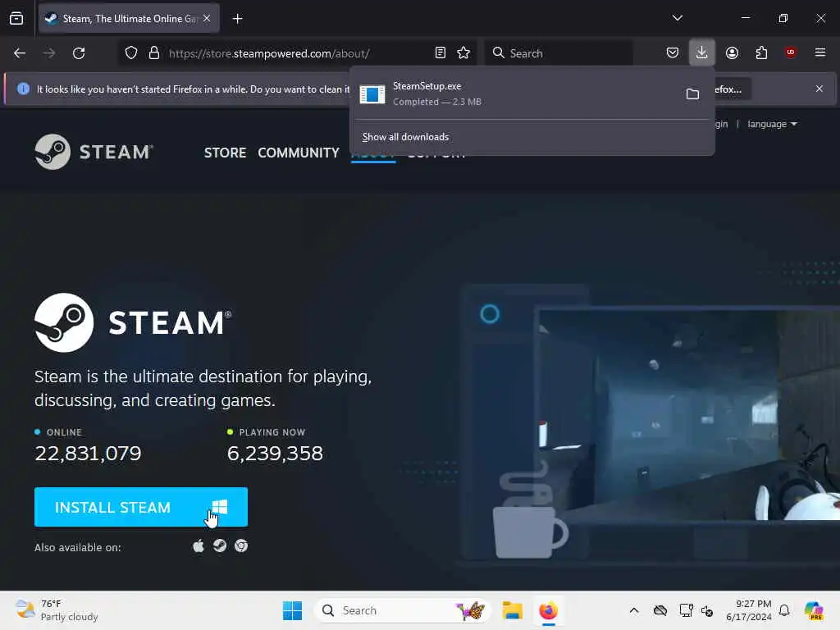Show hidden system tray icons chevron
Viewport: 840px width, 630px height.
634,610
